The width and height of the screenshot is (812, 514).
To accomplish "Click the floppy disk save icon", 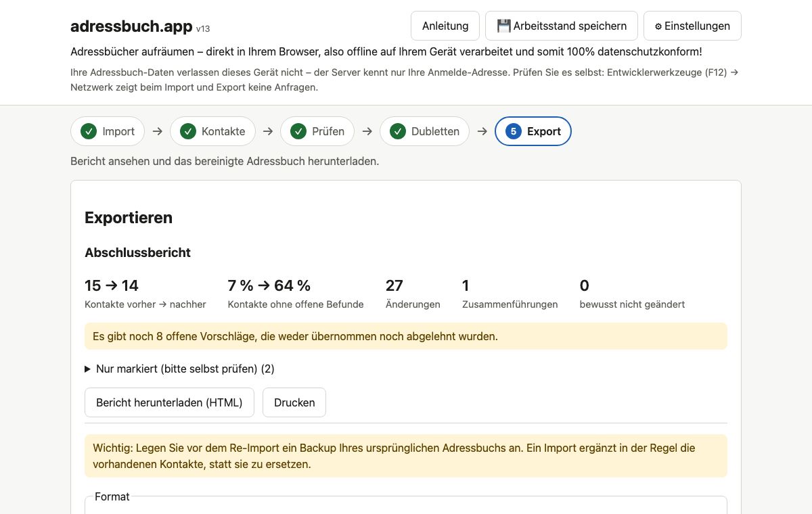I will (x=503, y=26).
